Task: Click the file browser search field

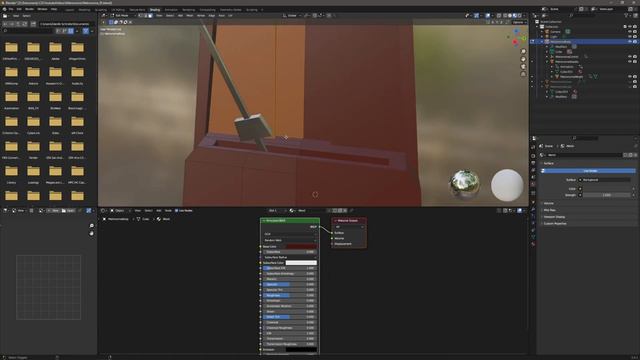Action: click(x=29, y=31)
